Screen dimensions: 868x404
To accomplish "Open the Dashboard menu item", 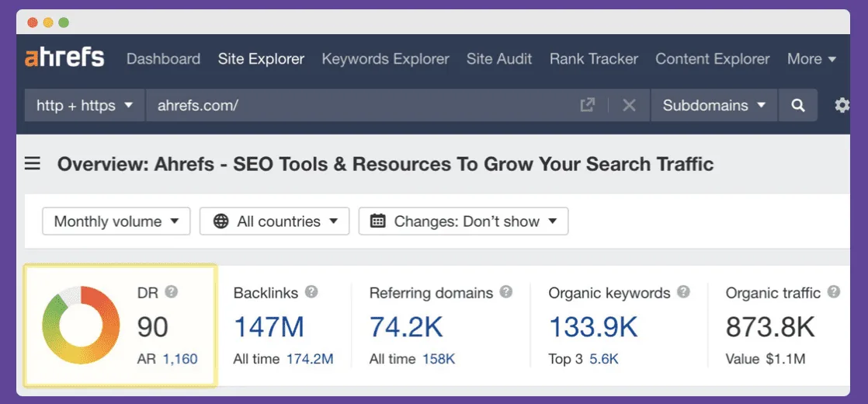I will pyautogui.click(x=163, y=59).
